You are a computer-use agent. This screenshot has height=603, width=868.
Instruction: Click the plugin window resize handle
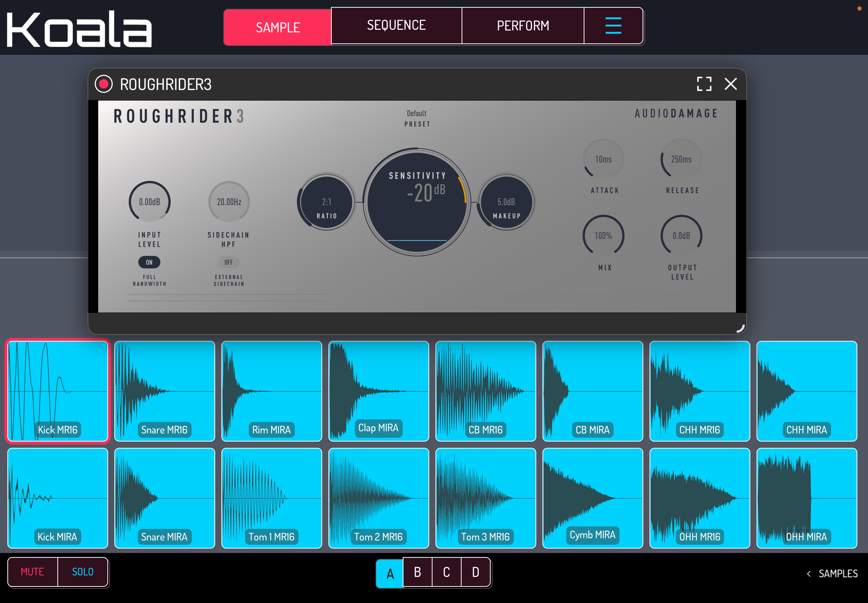click(x=740, y=328)
